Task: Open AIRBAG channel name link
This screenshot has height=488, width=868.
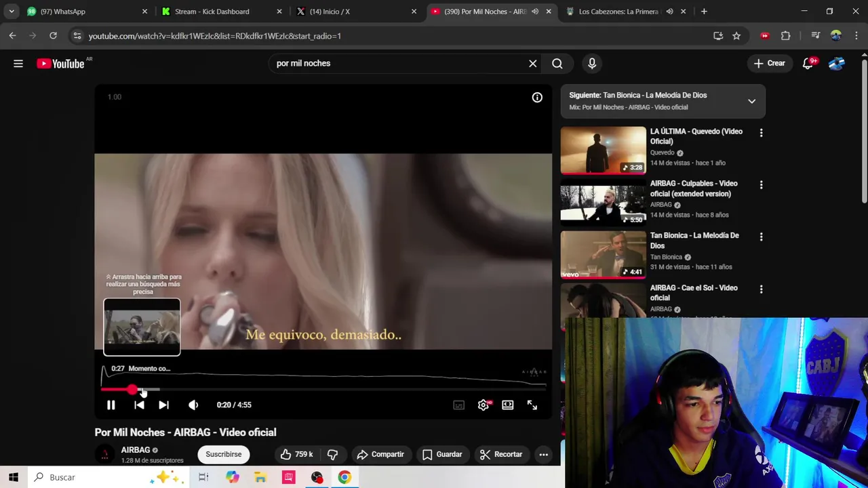Action: tap(135, 450)
